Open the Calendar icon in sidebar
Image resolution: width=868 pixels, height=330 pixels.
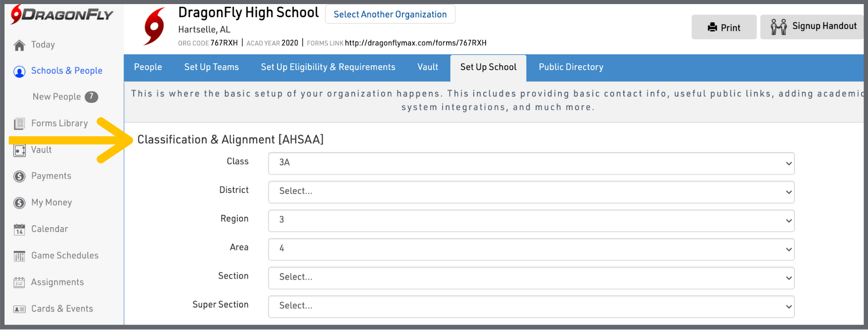point(19,230)
